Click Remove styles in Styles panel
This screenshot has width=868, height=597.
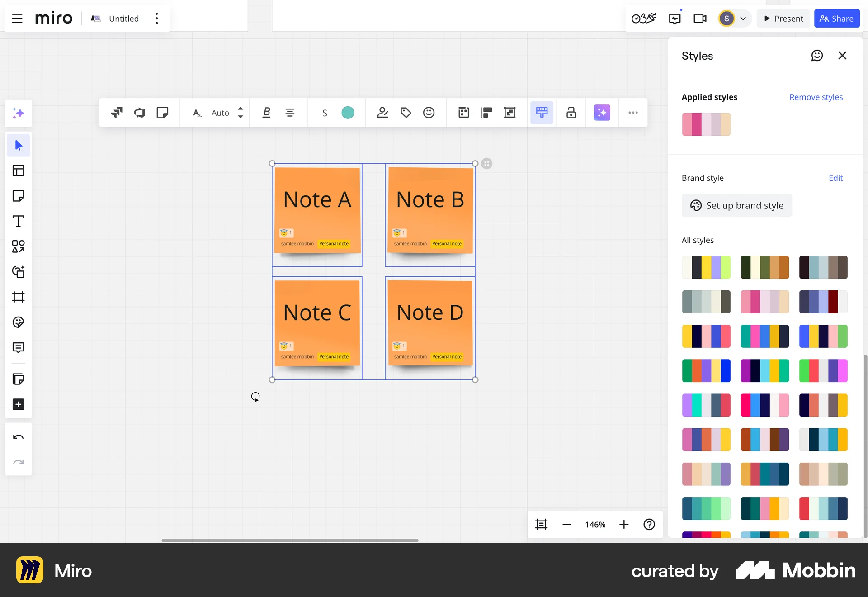(x=816, y=97)
